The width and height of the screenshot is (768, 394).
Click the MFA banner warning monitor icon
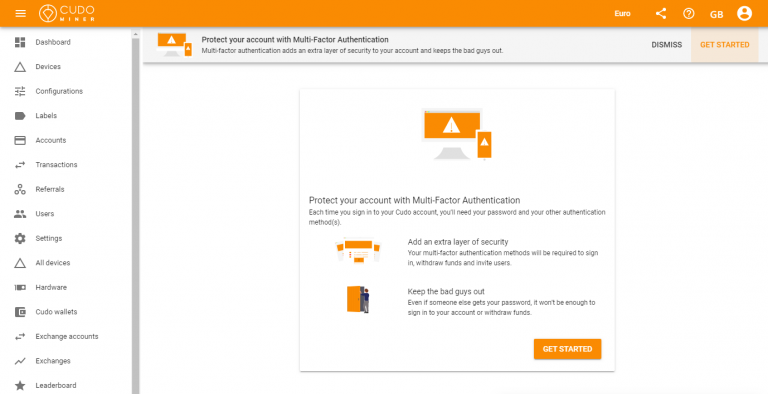pyautogui.click(x=174, y=45)
